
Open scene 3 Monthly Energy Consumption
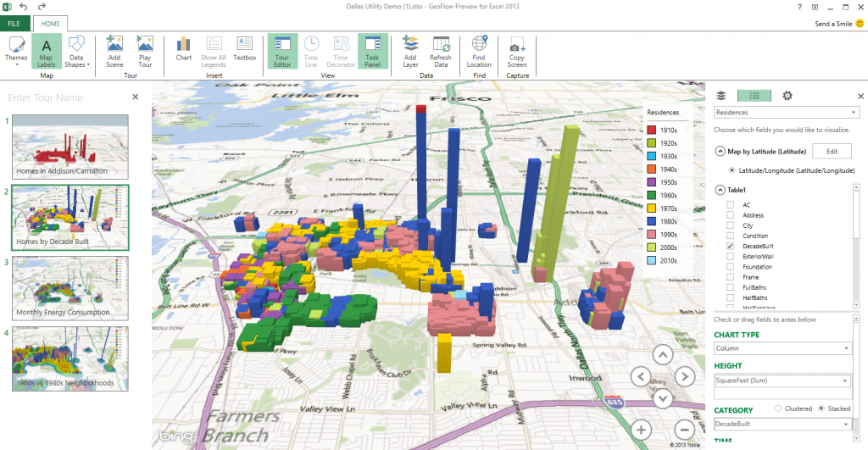[70, 288]
